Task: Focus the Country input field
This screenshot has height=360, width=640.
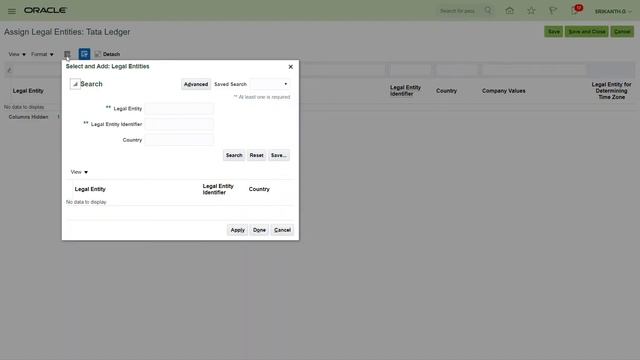Action: pos(179,140)
